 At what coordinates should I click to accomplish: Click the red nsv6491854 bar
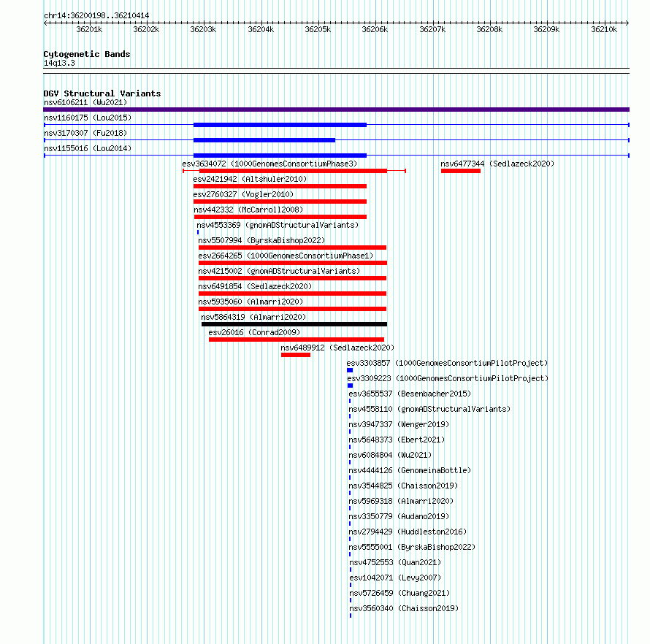292,294
